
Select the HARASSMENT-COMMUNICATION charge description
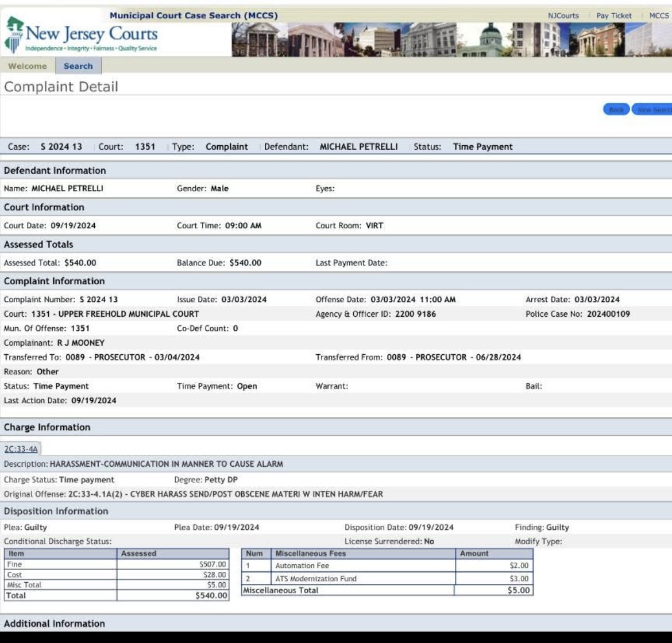click(x=167, y=464)
